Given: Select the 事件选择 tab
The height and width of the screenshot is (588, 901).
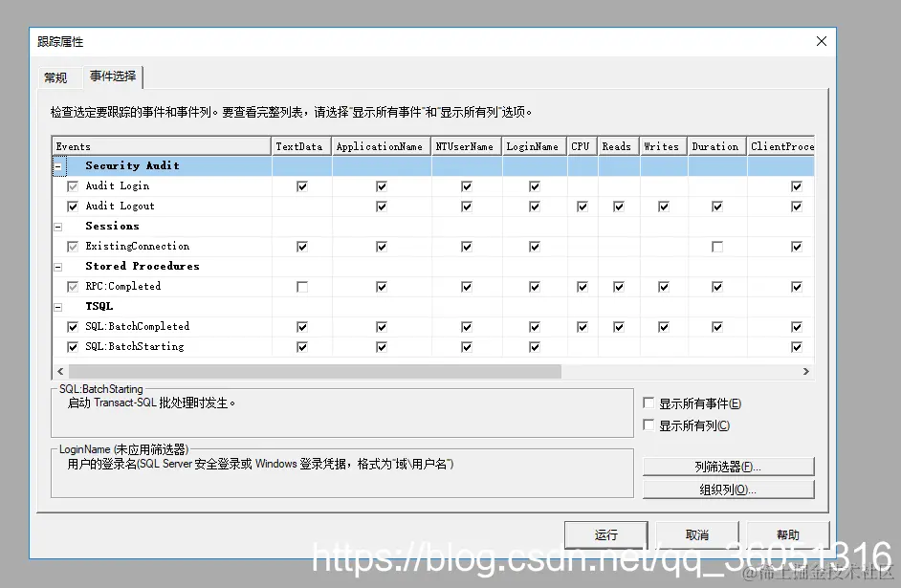Looking at the screenshot, I should click(x=112, y=76).
